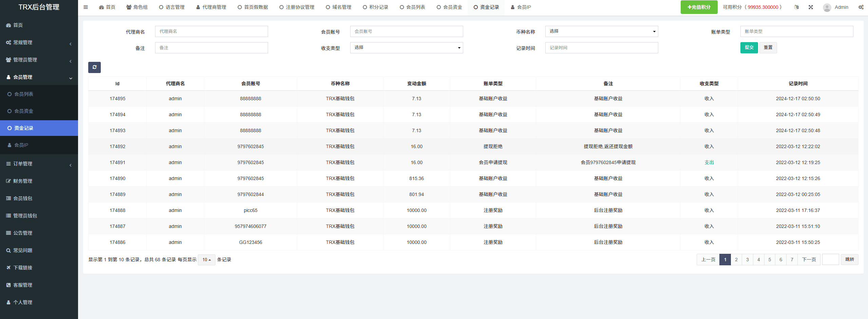The image size is (868, 319).
Task: Collapse 会员管理 sidebar menu
Action: tap(39, 77)
